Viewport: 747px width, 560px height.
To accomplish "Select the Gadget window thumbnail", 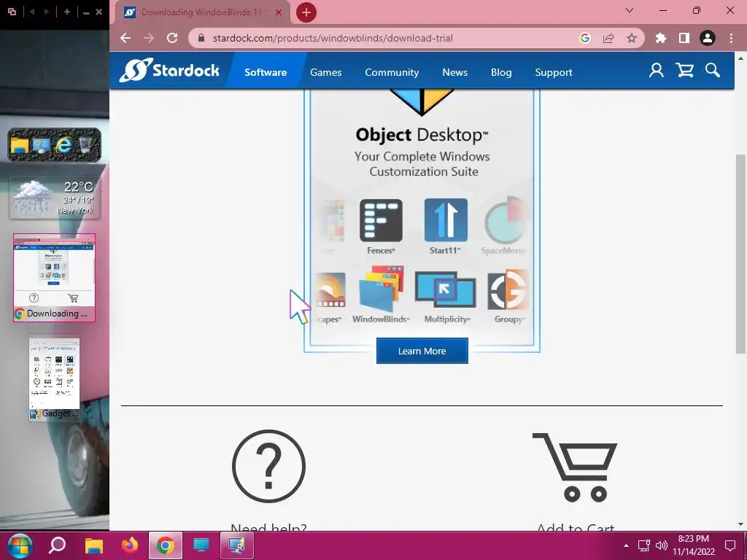I will tap(54, 379).
